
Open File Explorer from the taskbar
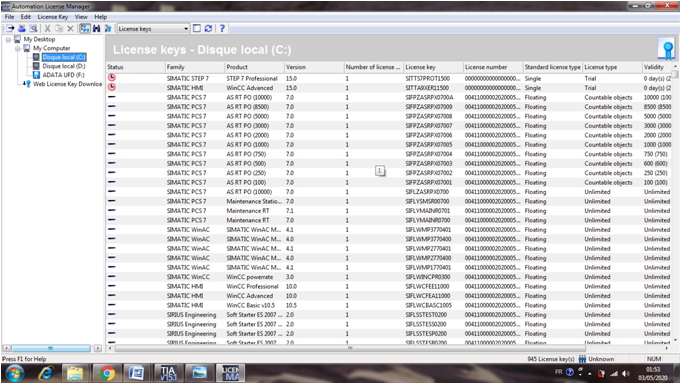pos(75,373)
